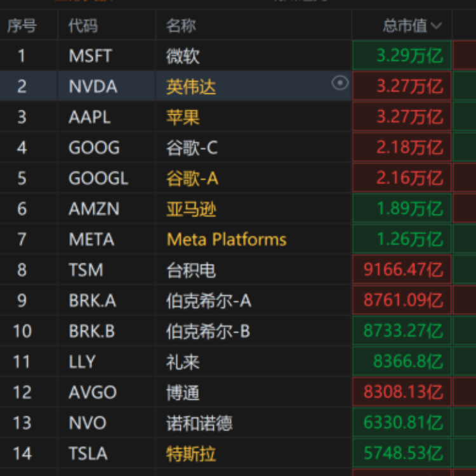Open the 诺和诺德 stock name

pyautogui.click(x=199, y=423)
